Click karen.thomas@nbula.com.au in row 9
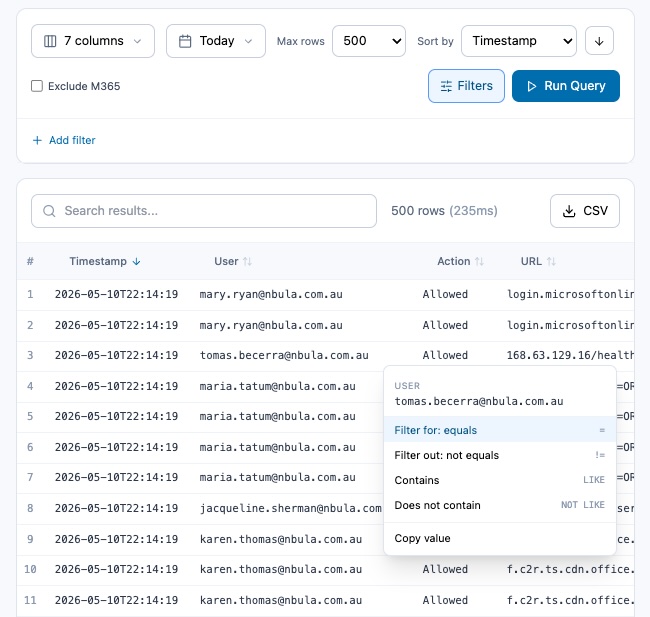This screenshot has height=617, width=650. tap(281, 539)
